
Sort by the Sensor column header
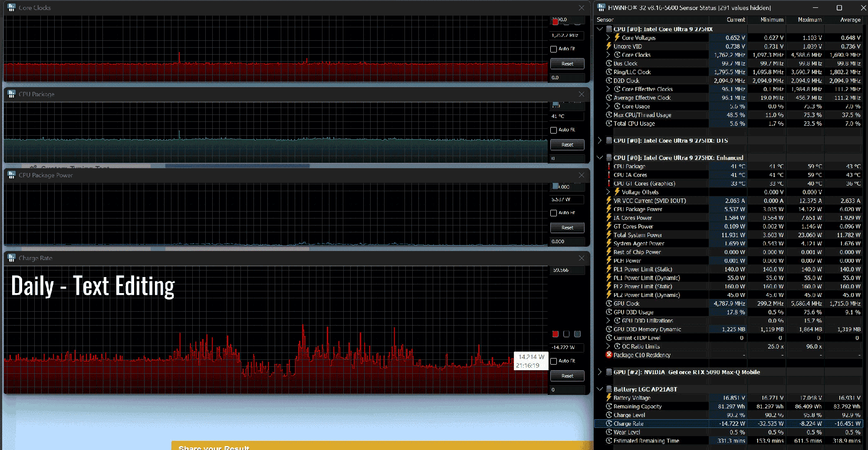point(651,20)
